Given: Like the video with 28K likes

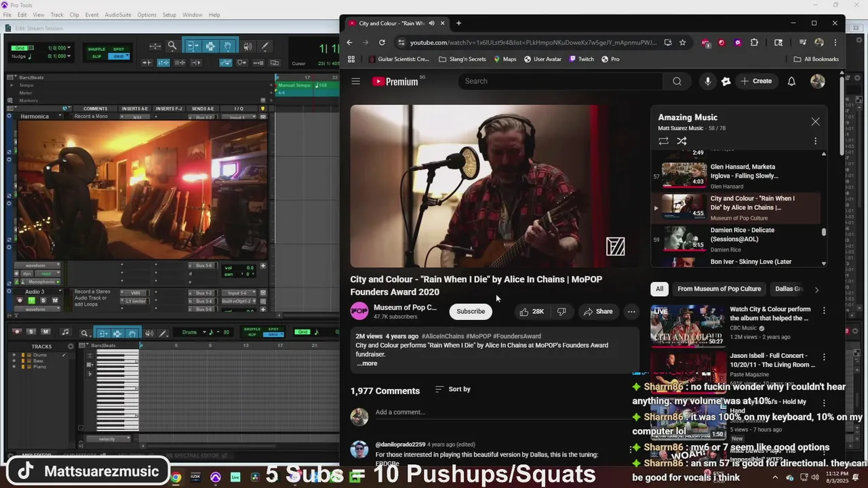Looking at the screenshot, I should [x=532, y=312].
